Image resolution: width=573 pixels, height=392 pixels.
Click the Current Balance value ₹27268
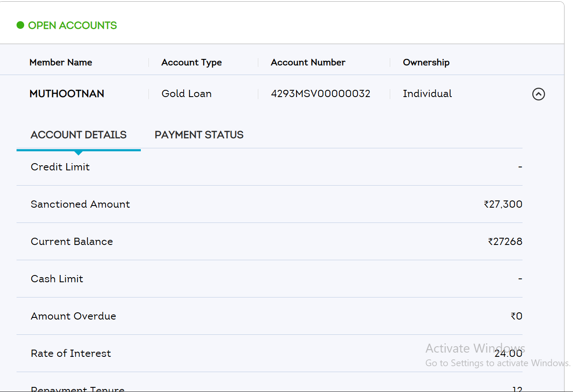pyautogui.click(x=505, y=242)
